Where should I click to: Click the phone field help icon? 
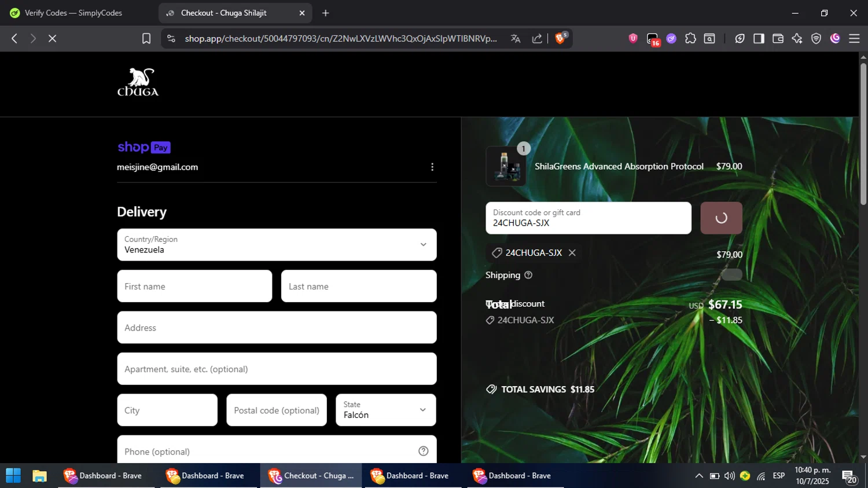(424, 451)
